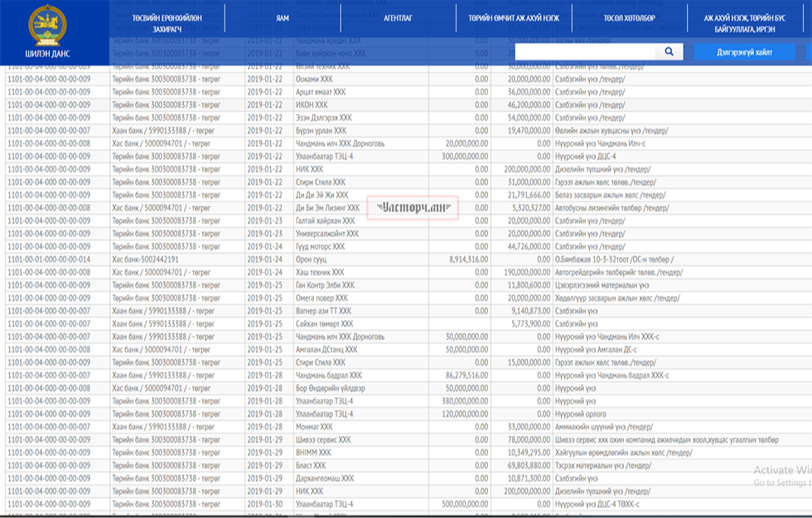This screenshot has width=812, height=518.
Task: Click the Нүүрсний орлого description
Action: coord(581,414)
